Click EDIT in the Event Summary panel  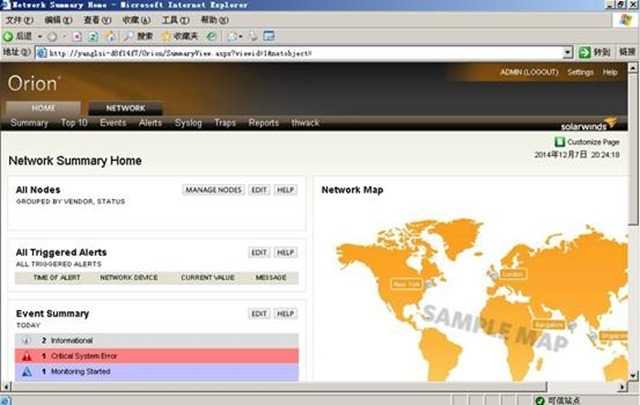coord(259,314)
